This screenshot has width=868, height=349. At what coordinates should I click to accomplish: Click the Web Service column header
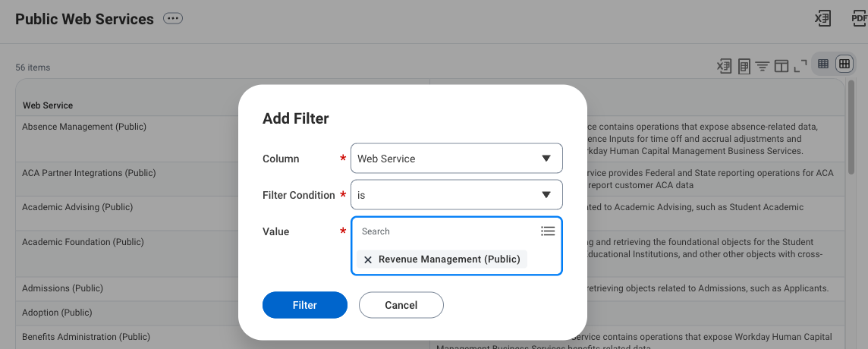(x=48, y=105)
